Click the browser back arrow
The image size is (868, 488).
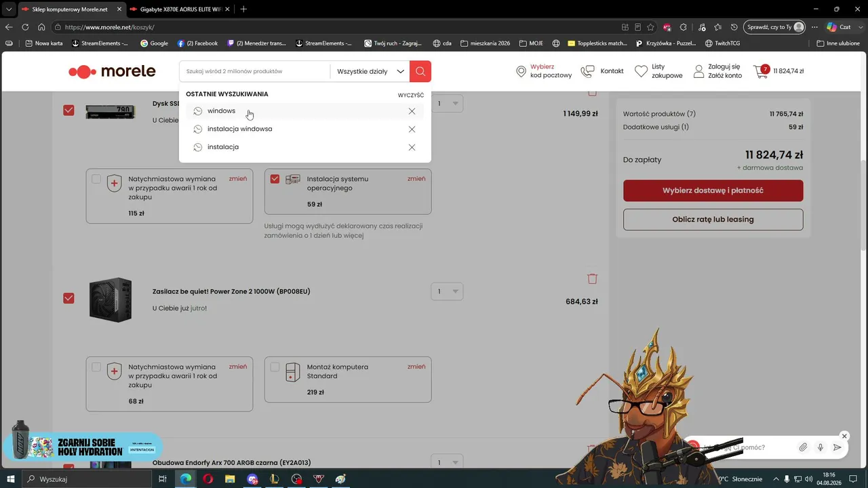9,27
